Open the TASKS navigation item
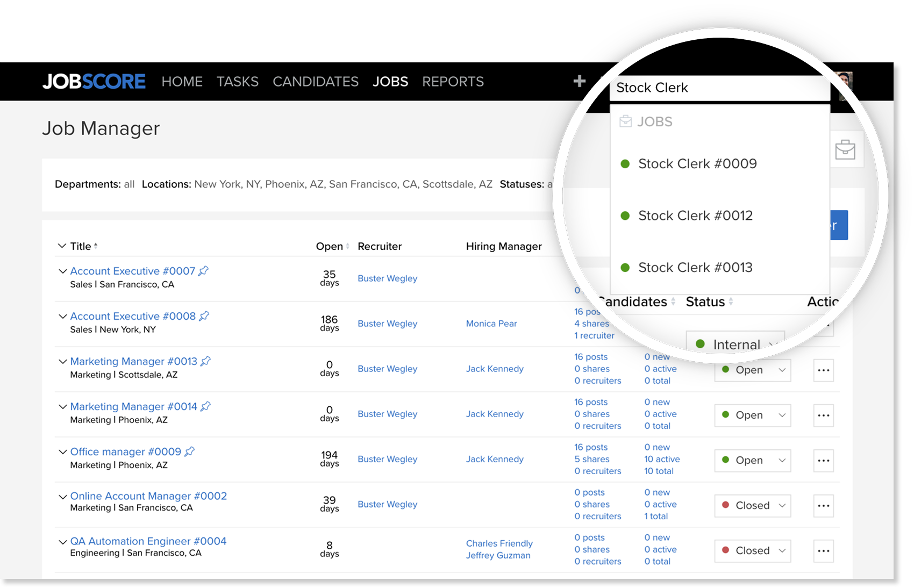This screenshot has width=914, height=588. [x=238, y=82]
